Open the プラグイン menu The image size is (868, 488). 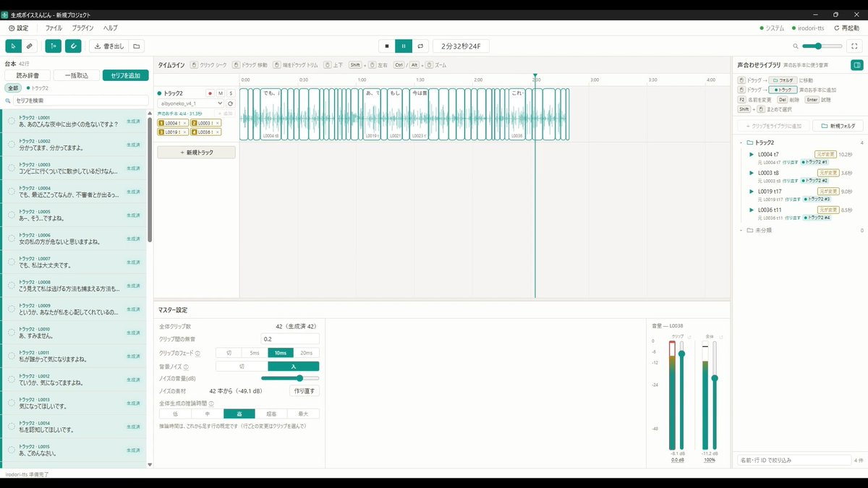[82, 28]
